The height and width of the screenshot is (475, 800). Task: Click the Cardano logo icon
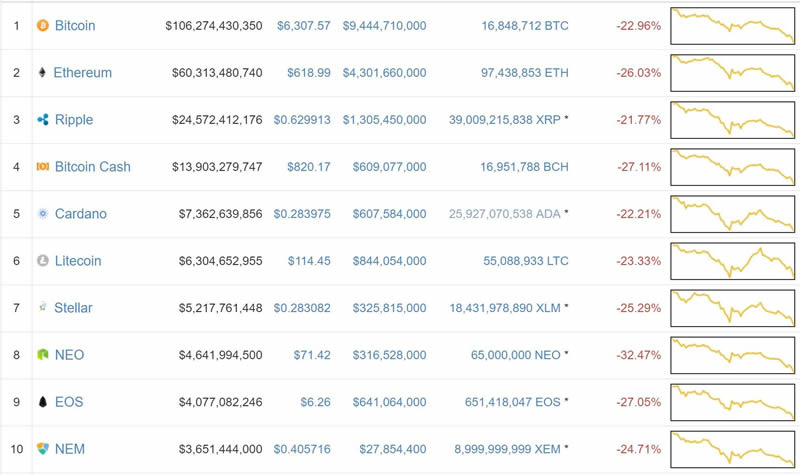pyautogui.click(x=42, y=214)
